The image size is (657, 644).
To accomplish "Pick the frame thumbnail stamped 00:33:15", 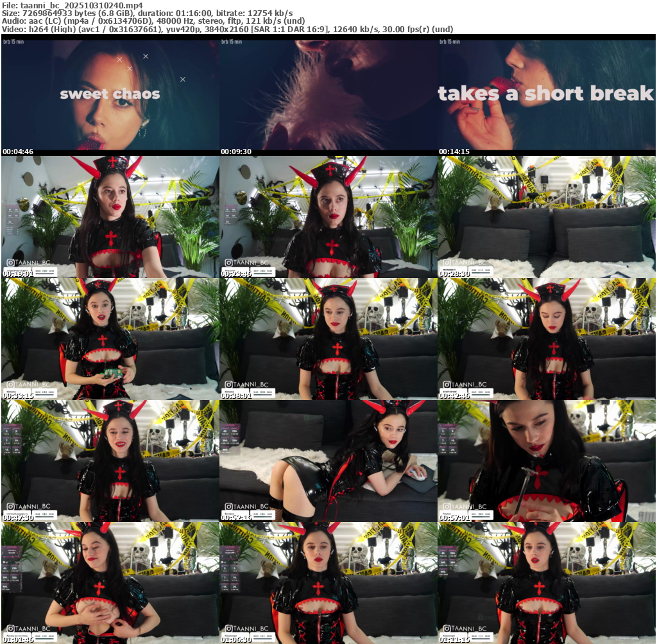I will pyautogui.click(x=110, y=339).
